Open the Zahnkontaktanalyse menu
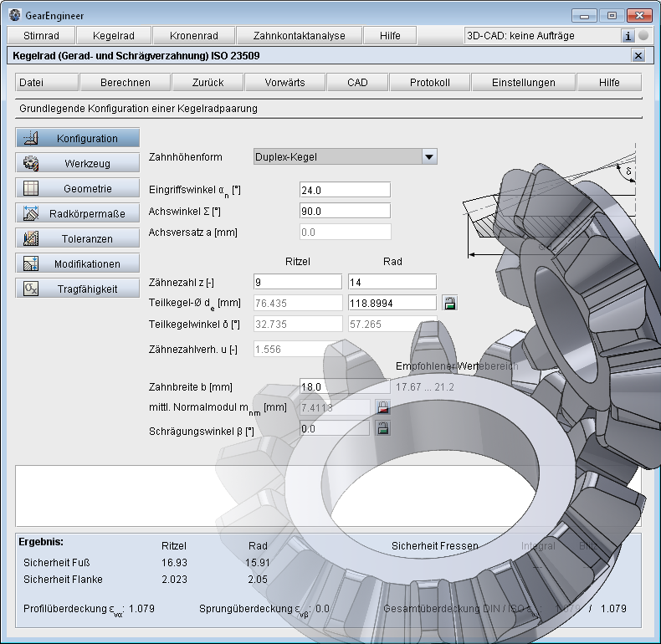 pos(300,36)
